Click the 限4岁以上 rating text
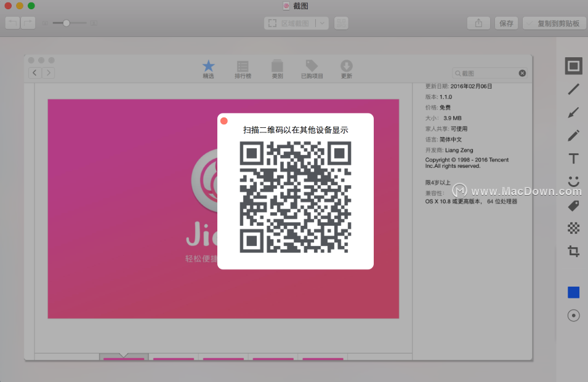This screenshot has height=382, width=588. tap(438, 183)
